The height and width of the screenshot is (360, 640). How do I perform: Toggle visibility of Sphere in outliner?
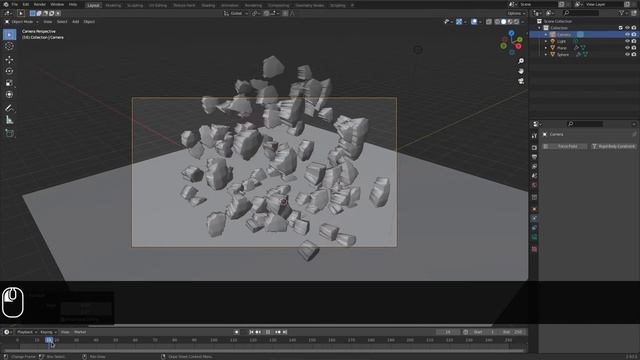coord(627,54)
